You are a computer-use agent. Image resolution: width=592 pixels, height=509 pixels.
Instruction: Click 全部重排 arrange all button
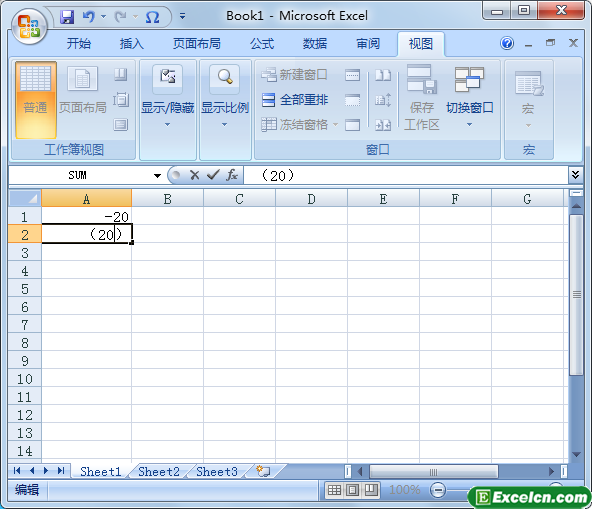295,100
